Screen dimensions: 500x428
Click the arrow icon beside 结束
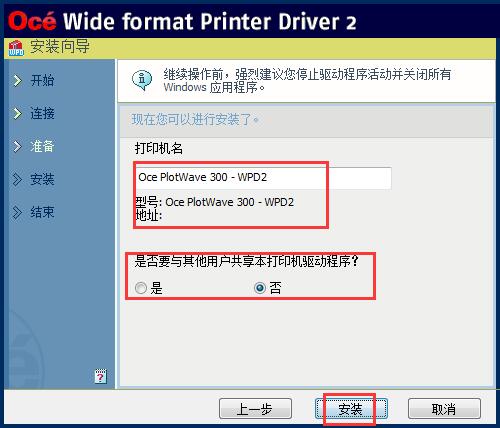click(x=17, y=212)
